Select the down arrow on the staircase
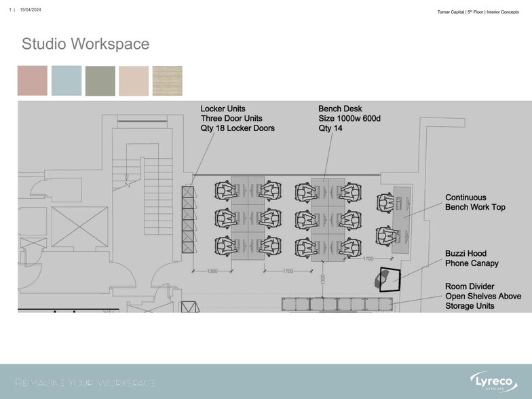This screenshot has height=399, width=532. [x=127, y=182]
